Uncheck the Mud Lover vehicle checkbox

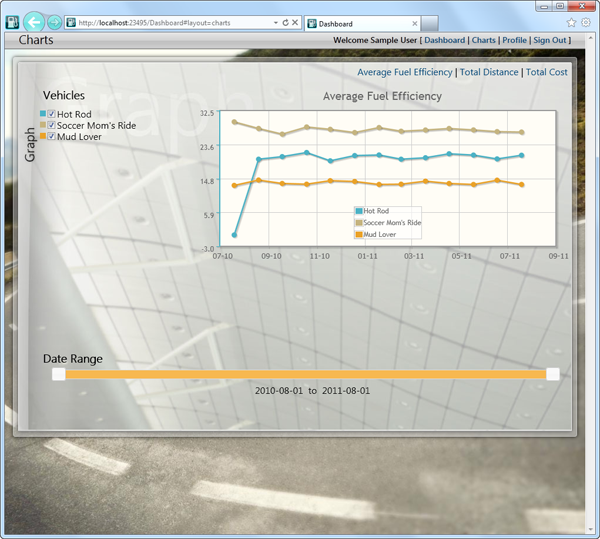click(x=51, y=136)
